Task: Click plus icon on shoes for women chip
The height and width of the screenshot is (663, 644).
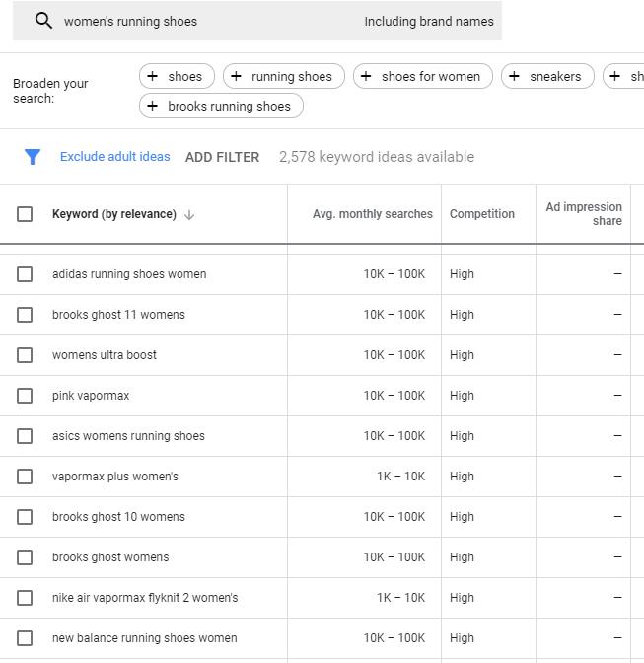Action: click(x=366, y=76)
